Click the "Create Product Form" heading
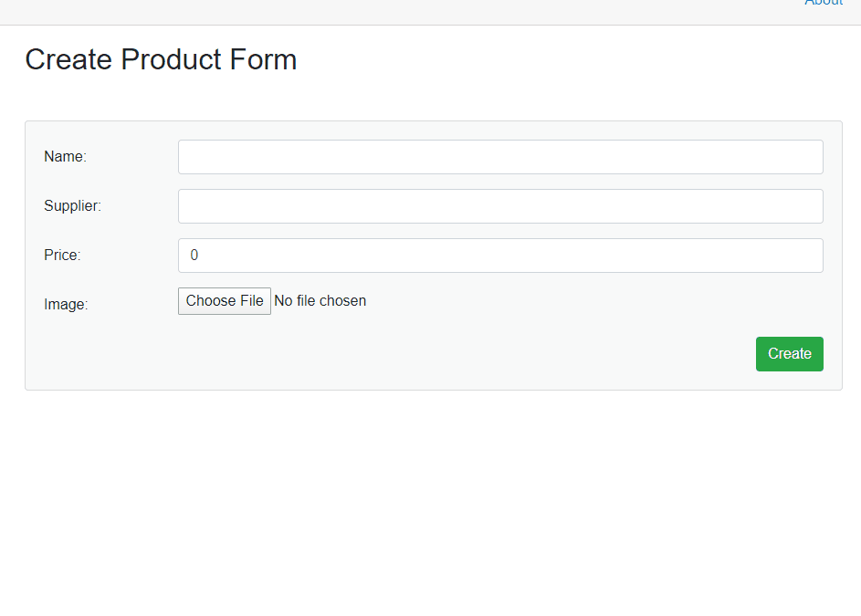 point(161,59)
